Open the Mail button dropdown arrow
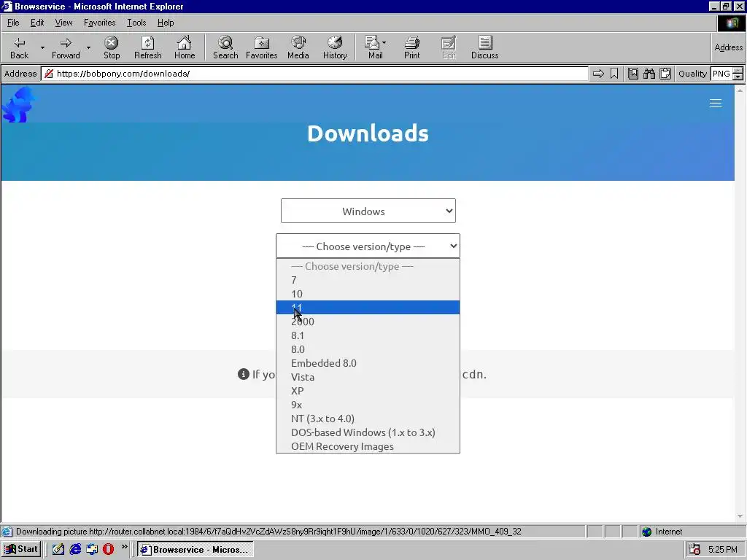 tap(384, 42)
